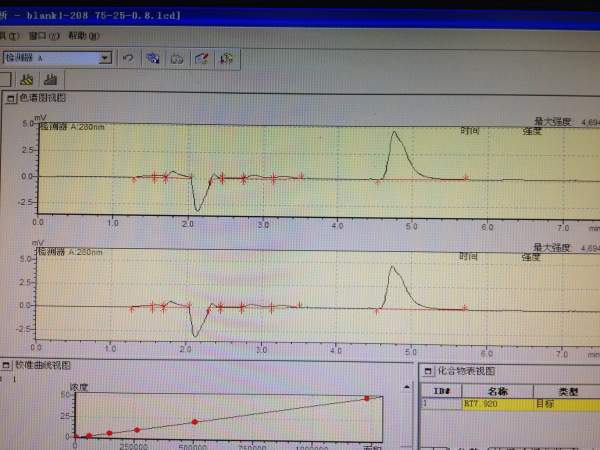
Task: Click the gray chromatogram icon
Action: coord(51,80)
